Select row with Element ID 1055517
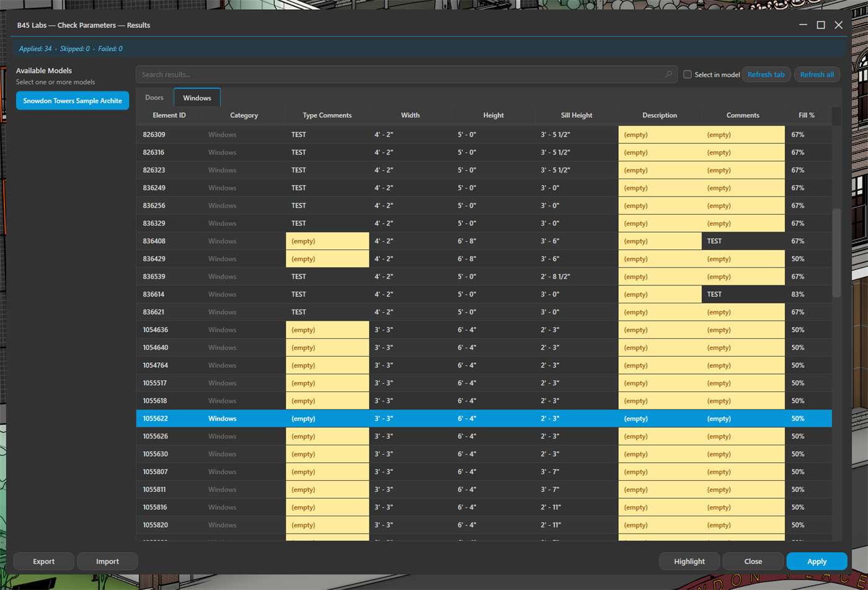 [x=484, y=383]
